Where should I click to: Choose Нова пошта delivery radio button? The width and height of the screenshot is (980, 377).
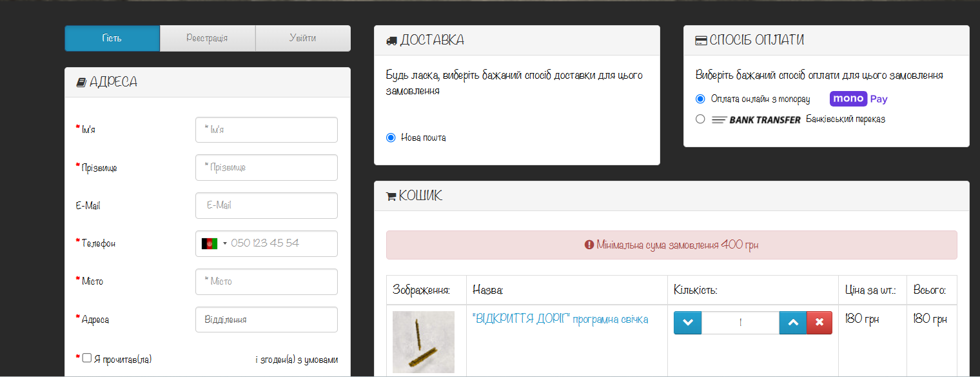point(391,138)
